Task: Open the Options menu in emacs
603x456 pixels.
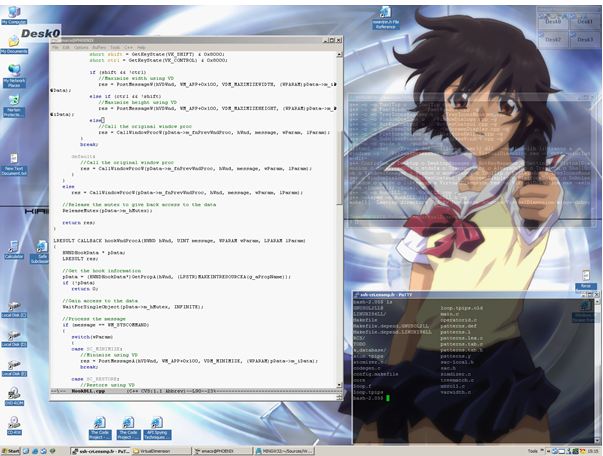Action: pyautogui.click(x=81, y=47)
